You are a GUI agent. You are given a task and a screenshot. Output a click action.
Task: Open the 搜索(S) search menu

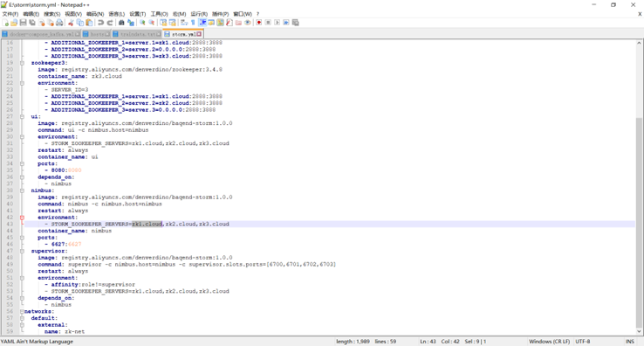[51, 14]
